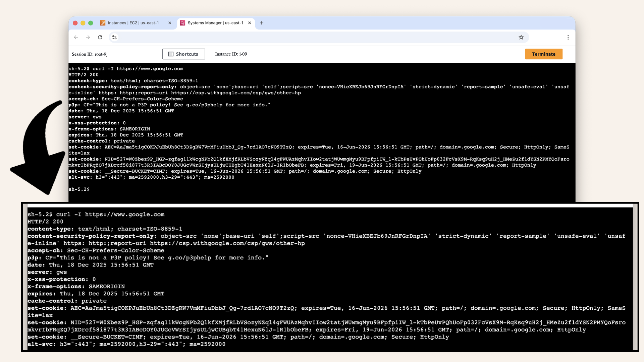Click the back navigation arrow
This screenshot has width=644, height=362.
click(x=76, y=37)
